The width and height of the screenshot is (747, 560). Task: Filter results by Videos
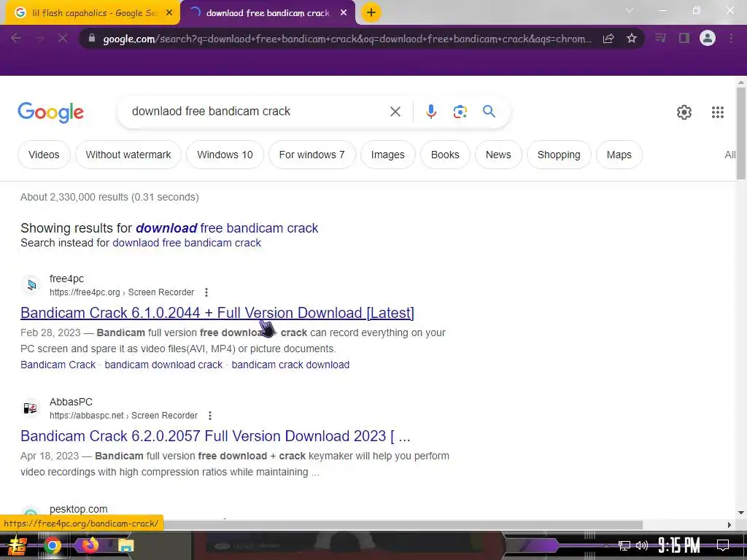click(x=44, y=155)
